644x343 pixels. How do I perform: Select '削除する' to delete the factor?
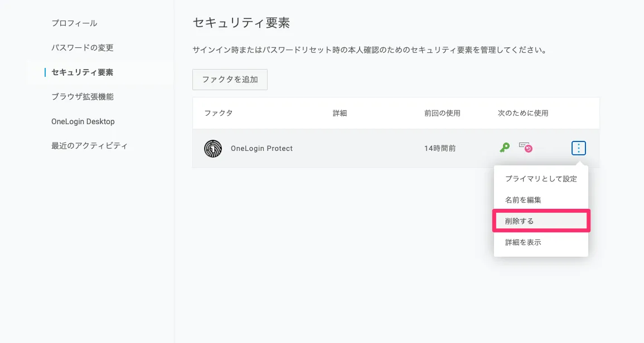tap(541, 221)
